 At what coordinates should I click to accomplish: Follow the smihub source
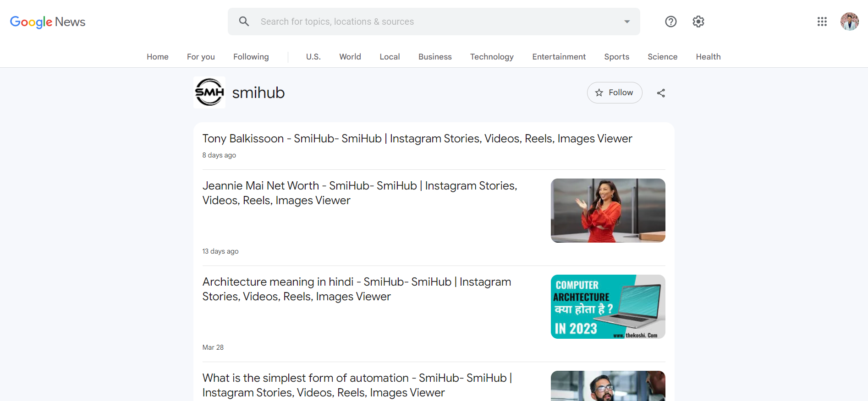coord(615,92)
